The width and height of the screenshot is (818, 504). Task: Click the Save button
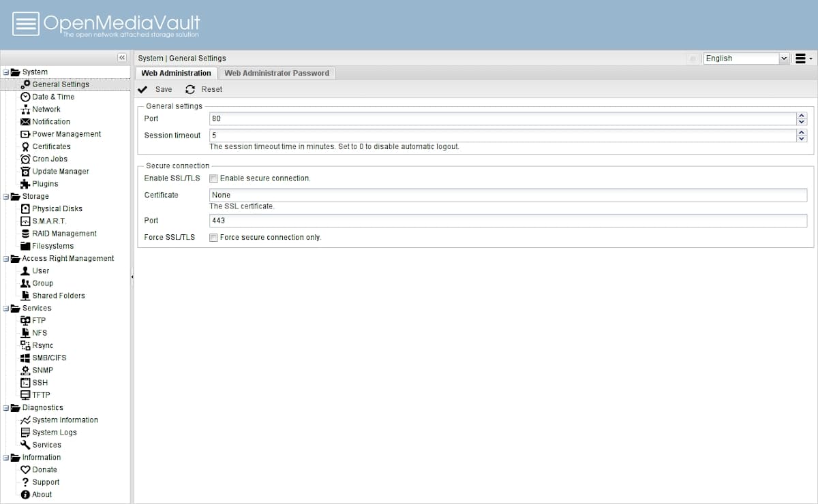(x=155, y=89)
